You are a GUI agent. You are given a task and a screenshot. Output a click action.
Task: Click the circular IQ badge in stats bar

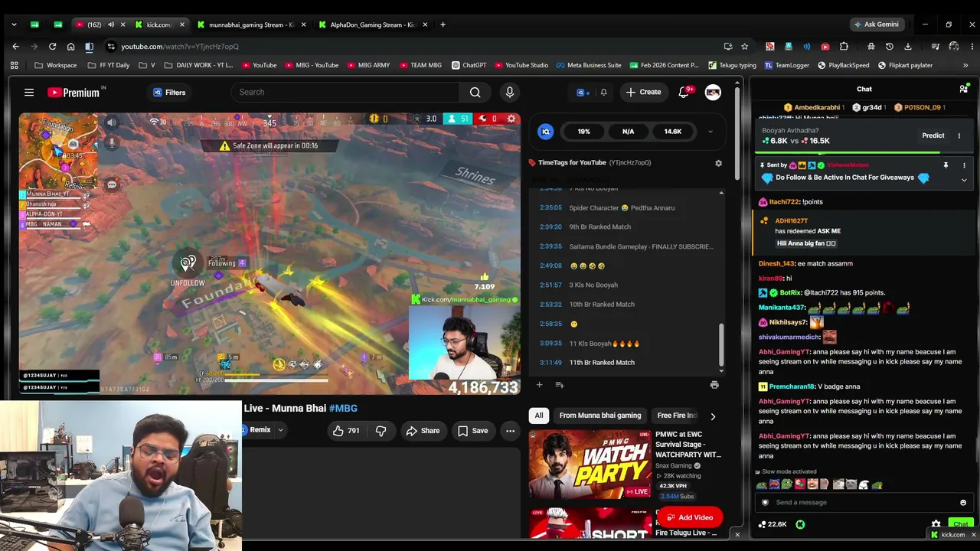coord(546,132)
